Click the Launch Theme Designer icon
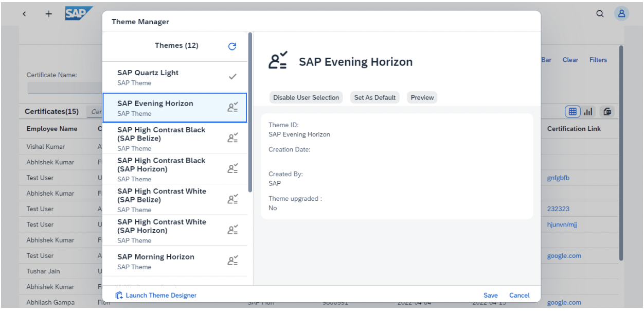 (119, 295)
